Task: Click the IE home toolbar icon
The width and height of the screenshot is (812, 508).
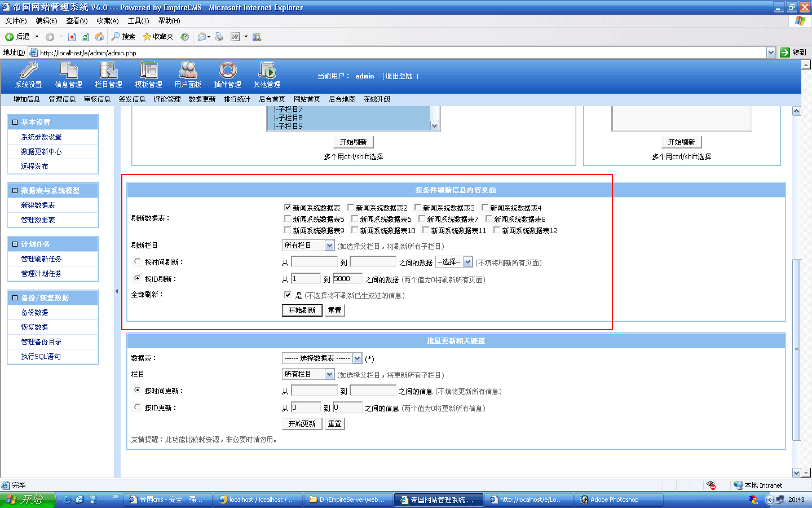Action: (x=99, y=37)
